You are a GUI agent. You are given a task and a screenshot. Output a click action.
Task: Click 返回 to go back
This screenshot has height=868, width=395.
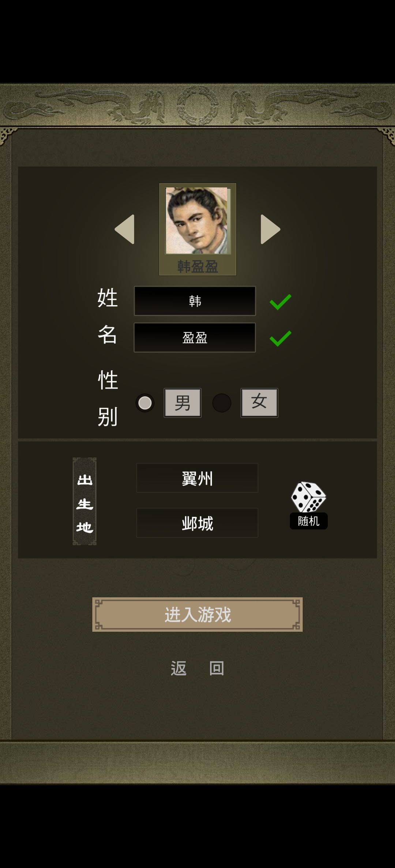197,668
